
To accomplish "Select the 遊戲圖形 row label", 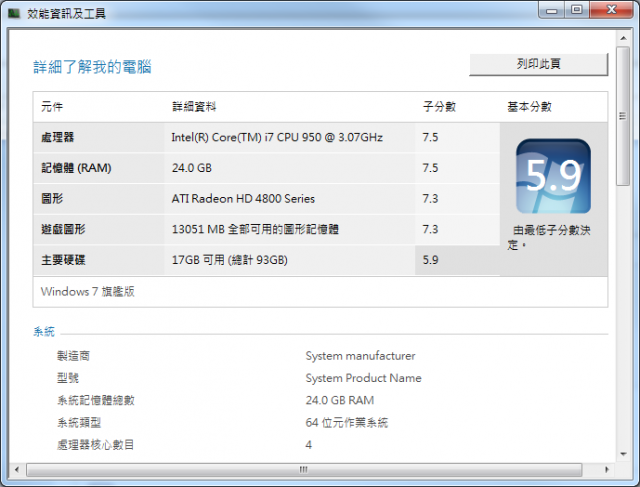I will 63,229.
